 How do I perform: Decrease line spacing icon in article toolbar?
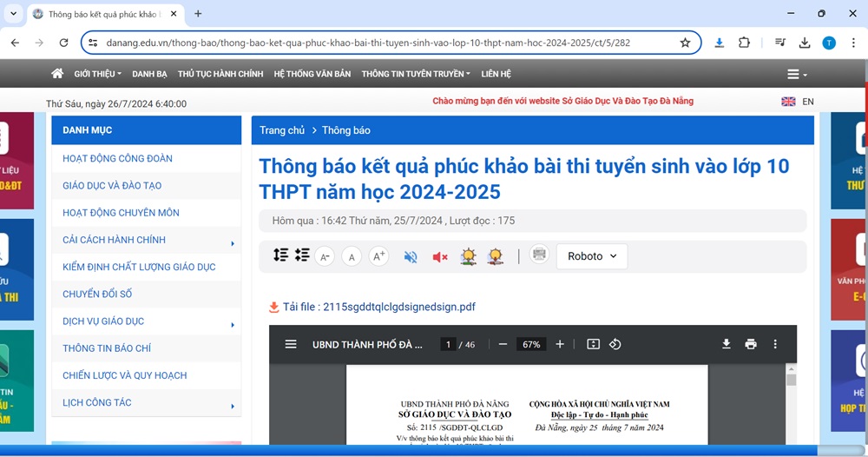tap(302, 255)
